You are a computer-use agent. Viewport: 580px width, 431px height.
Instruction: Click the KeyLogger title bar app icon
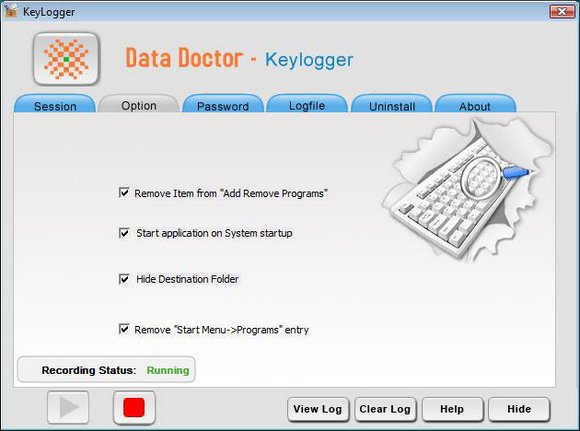[x=11, y=11]
